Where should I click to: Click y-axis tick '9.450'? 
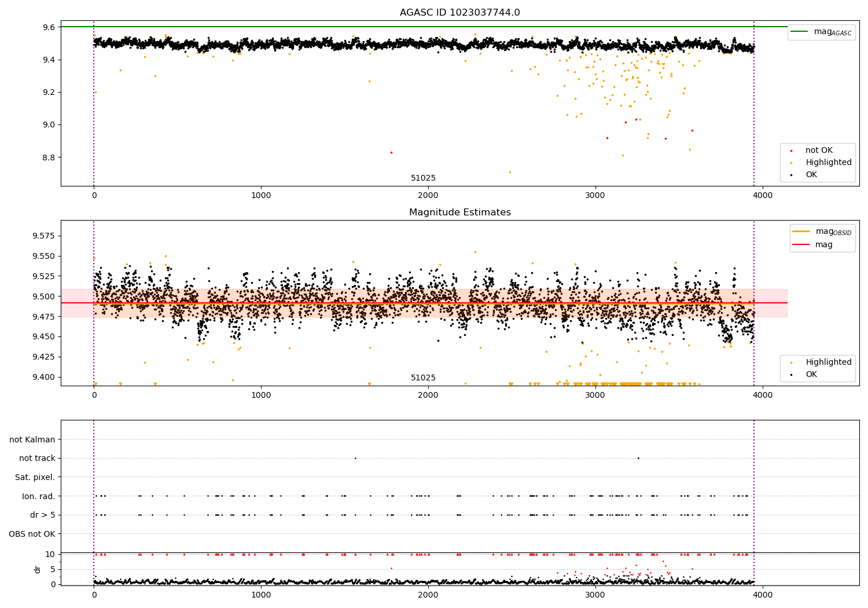point(43,336)
